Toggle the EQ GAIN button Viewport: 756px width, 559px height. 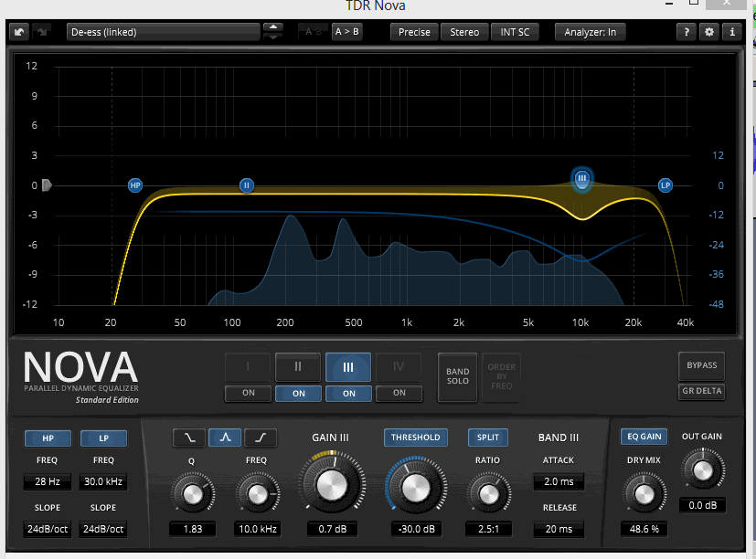(x=644, y=437)
